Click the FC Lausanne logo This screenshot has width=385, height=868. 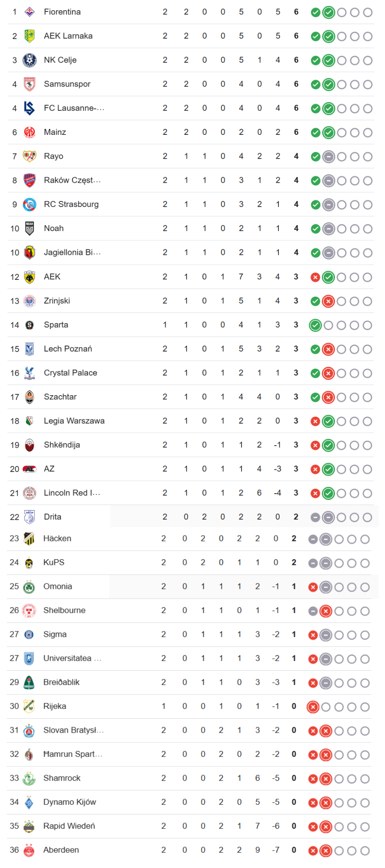tap(29, 108)
